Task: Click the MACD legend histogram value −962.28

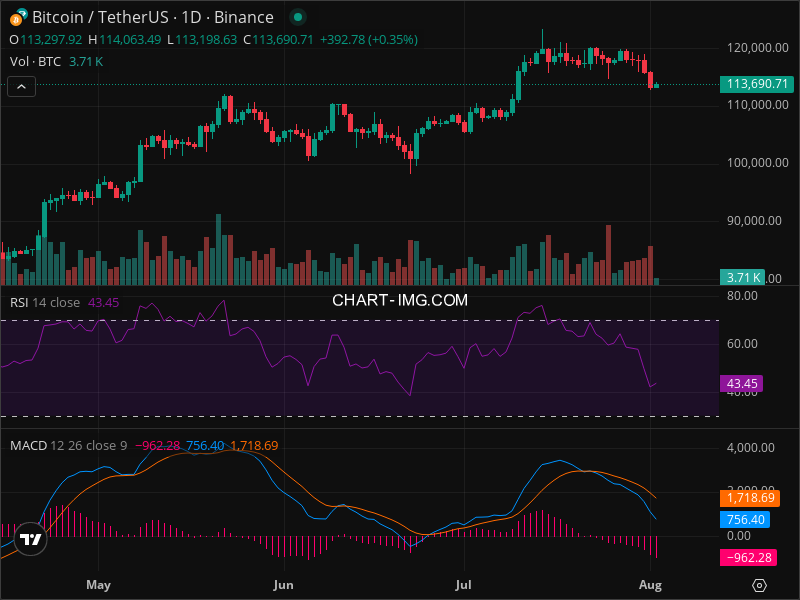Action: (157, 445)
